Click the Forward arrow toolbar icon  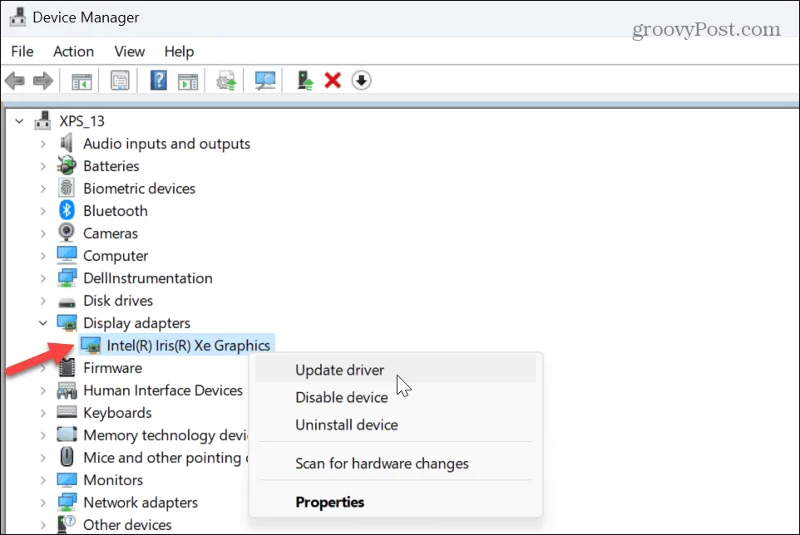click(43, 81)
